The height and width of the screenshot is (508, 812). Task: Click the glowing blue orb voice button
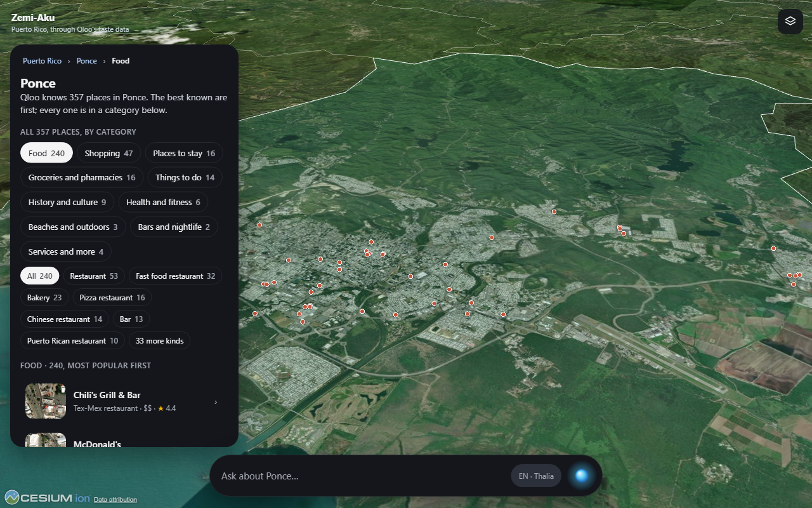581,476
